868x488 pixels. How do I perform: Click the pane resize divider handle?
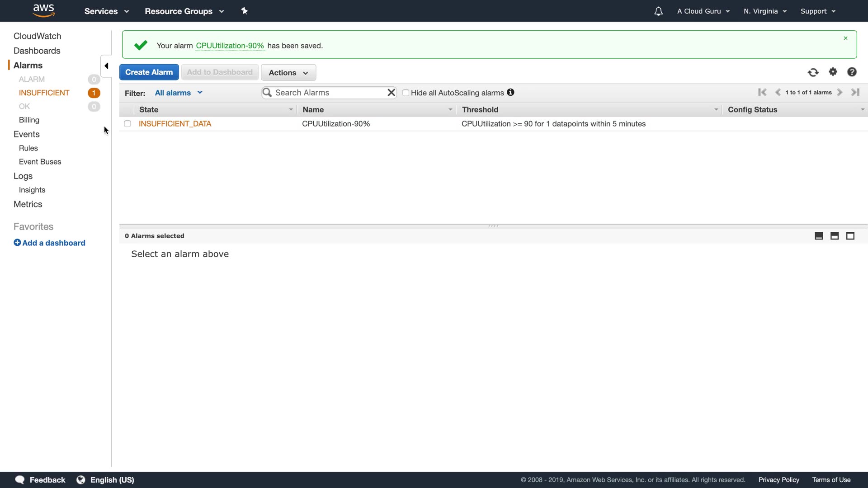pyautogui.click(x=493, y=226)
